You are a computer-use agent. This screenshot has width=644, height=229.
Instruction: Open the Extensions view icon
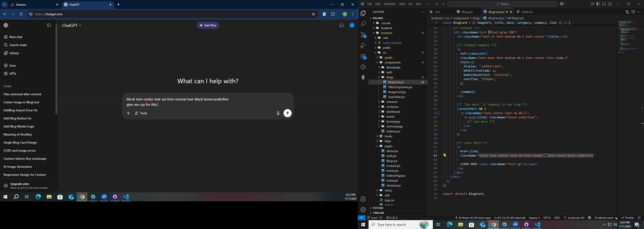point(363,57)
